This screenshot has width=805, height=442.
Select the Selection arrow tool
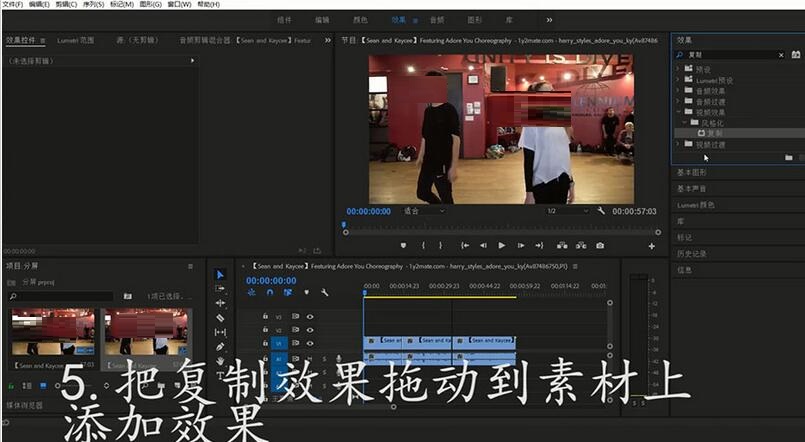220,274
